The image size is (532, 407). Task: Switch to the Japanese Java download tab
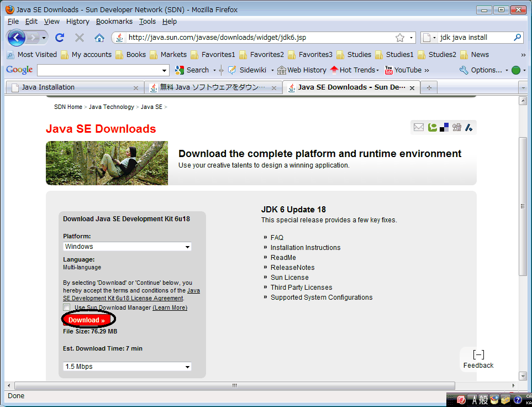[213, 88]
